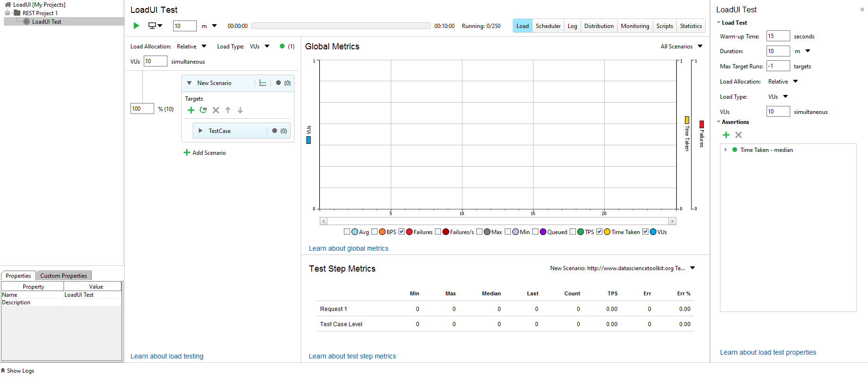Click the red Failures axis marker
This screenshot has width=868, height=377.
tap(702, 124)
